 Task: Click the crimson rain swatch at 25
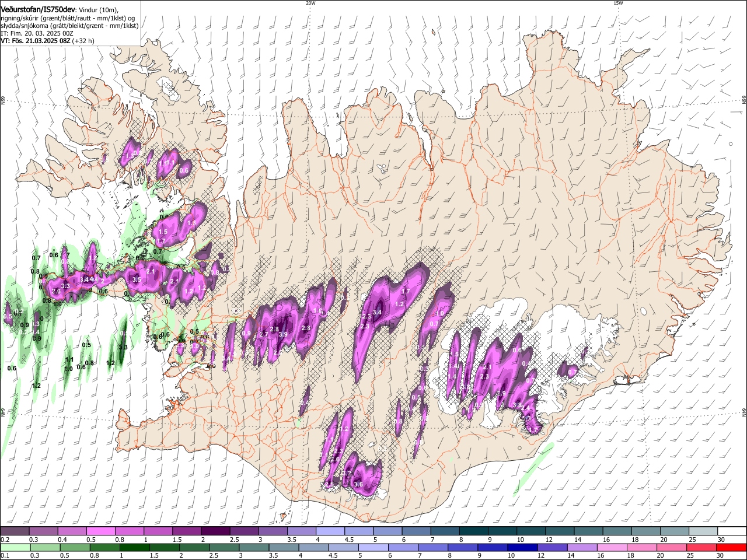[x=703, y=547]
